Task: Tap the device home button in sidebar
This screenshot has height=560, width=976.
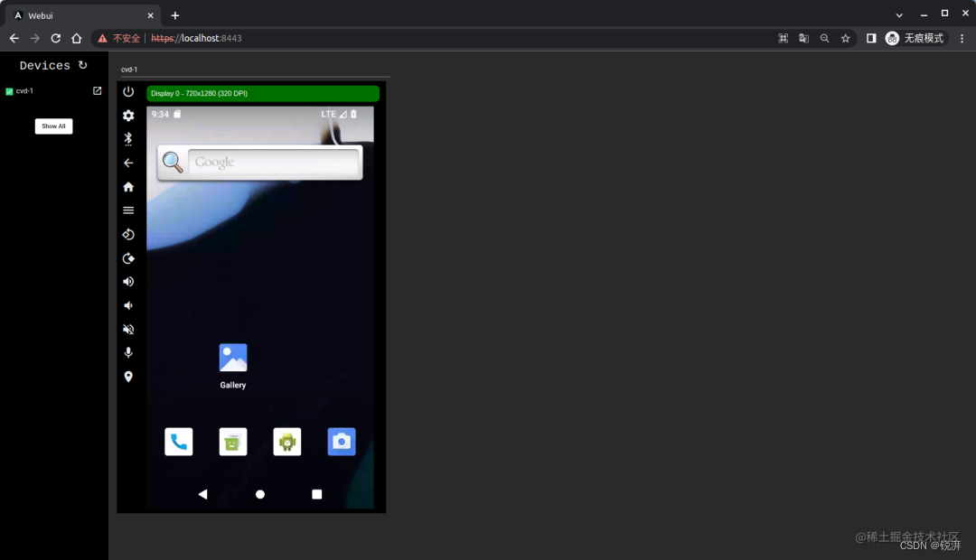Action: click(128, 187)
